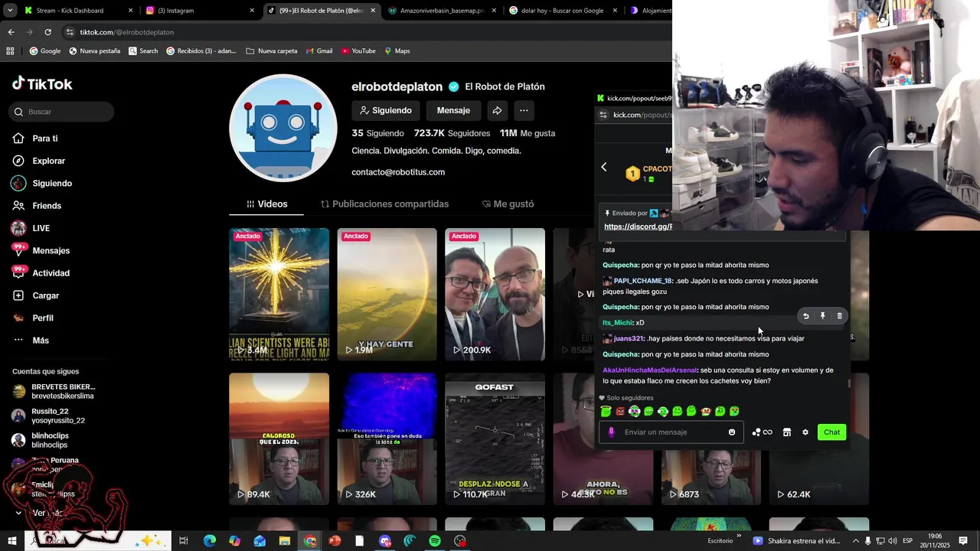Delete Its_Michi chat message with trash icon

coord(839,316)
